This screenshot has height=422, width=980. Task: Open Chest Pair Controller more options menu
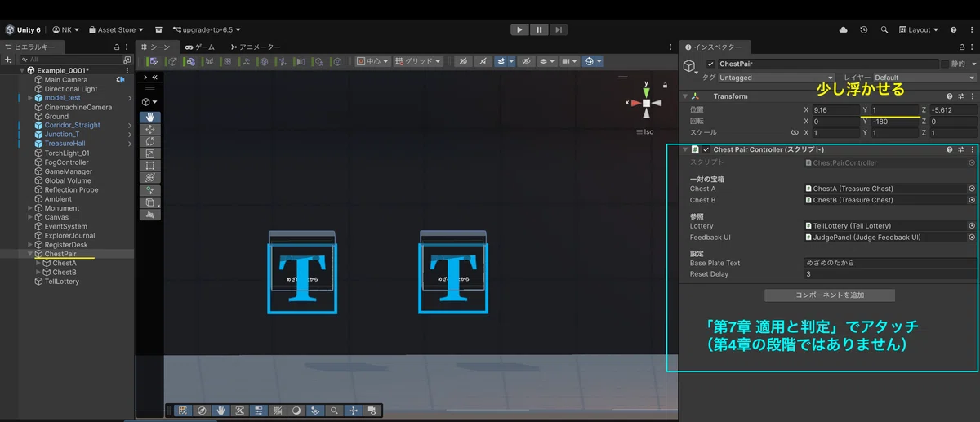point(972,150)
